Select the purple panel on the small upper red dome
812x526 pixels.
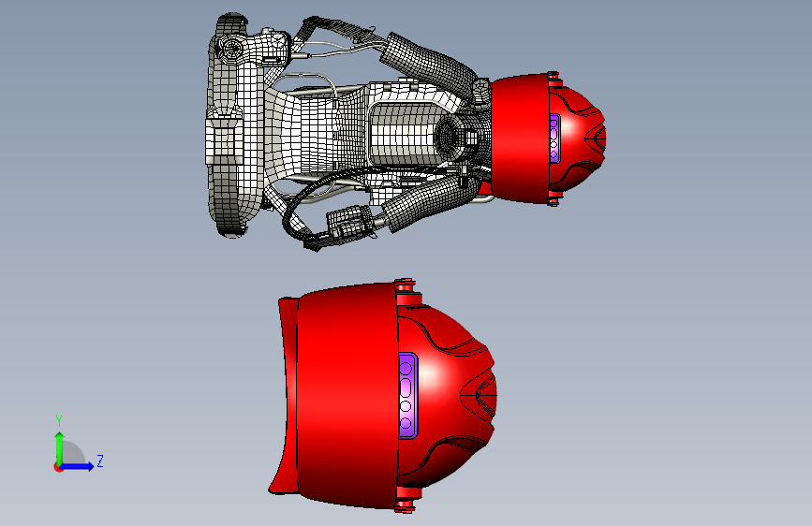click(554, 139)
